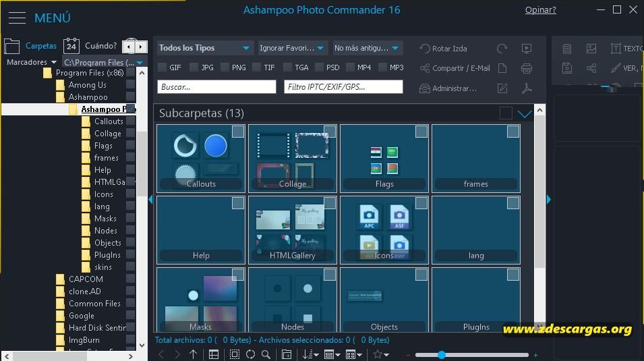
Task: Click the TEXTO text-box icon
Action: point(616,49)
